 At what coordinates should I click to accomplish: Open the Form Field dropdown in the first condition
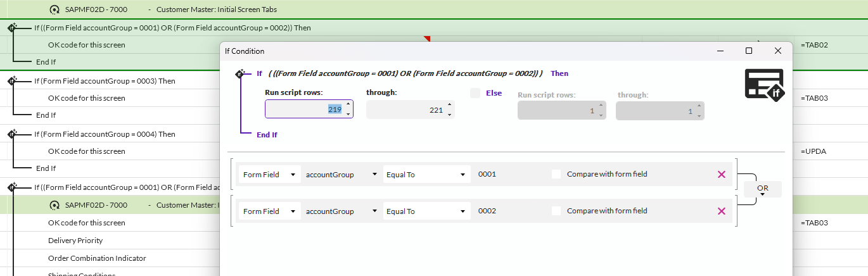[269, 174]
